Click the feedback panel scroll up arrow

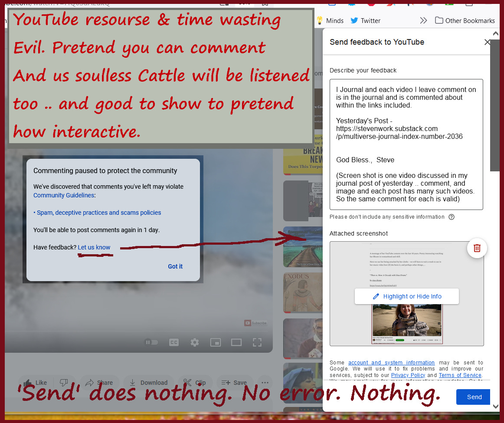point(496,33)
